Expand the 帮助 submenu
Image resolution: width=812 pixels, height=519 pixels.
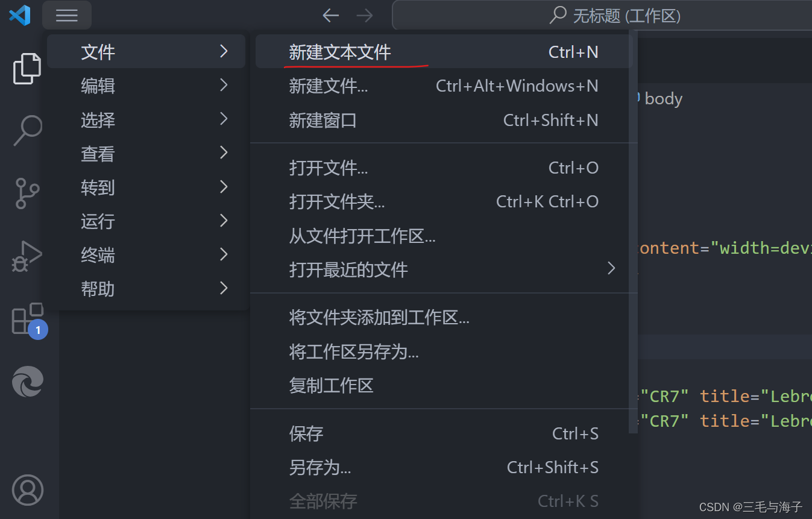pyautogui.click(x=146, y=289)
